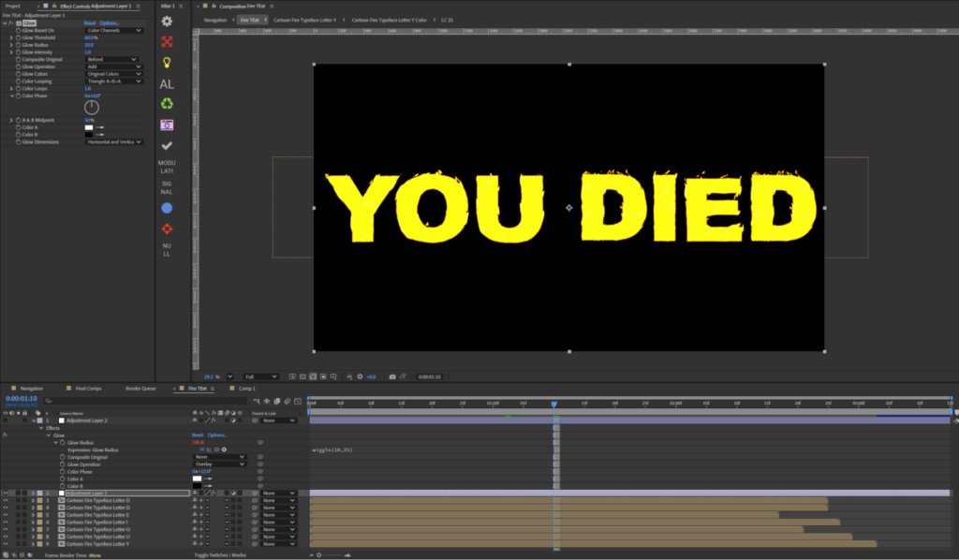Toggle shy layers icon in timeline header

pos(267,401)
